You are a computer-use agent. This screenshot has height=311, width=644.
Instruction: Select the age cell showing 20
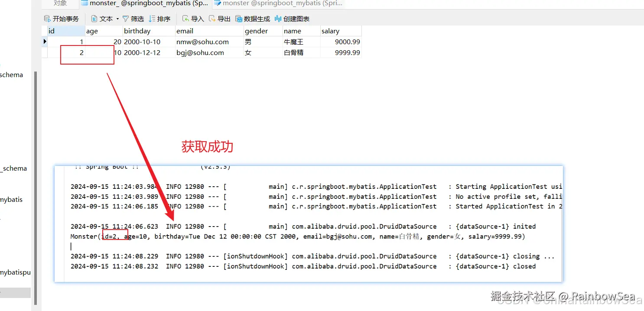[104, 42]
